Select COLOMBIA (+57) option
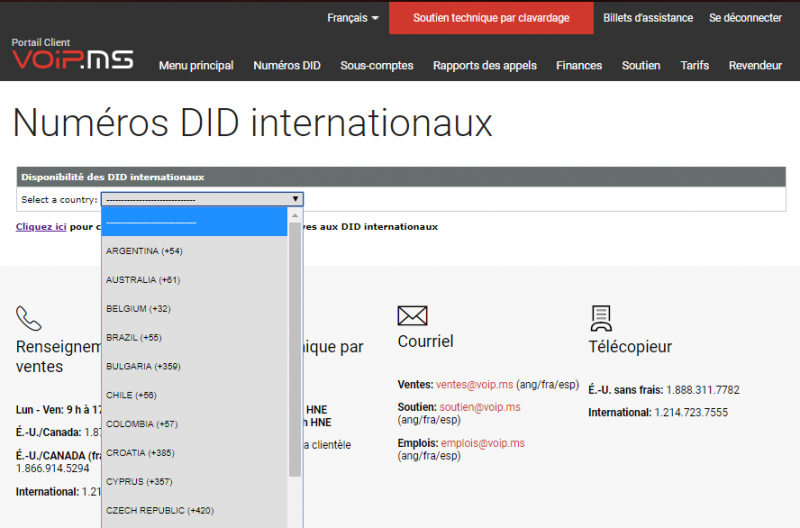This screenshot has height=528, width=800. click(194, 424)
